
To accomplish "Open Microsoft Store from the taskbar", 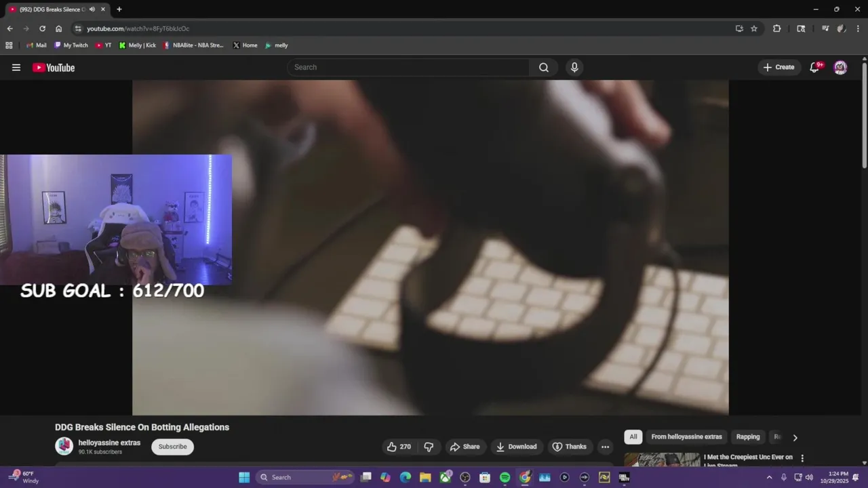I will tap(485, 477).
